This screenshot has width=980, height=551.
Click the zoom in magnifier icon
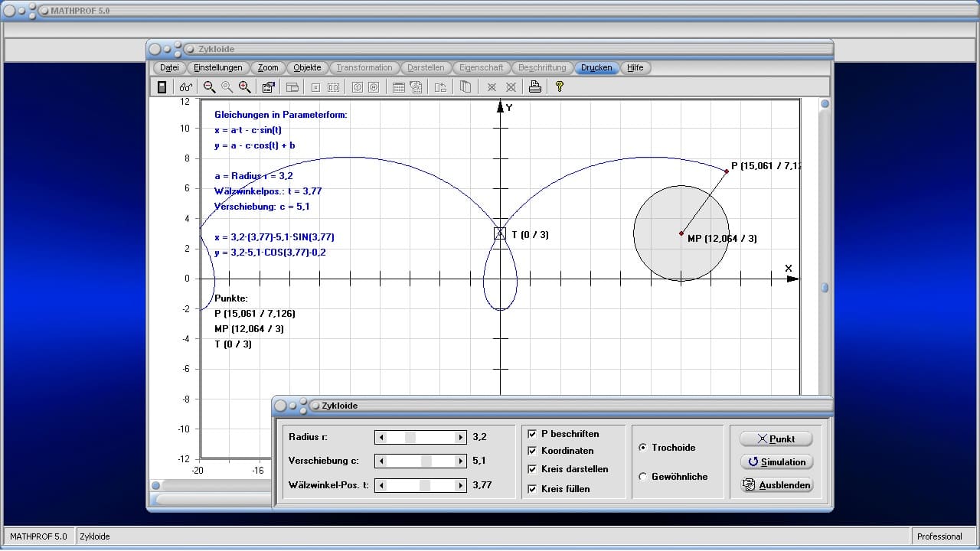(x=244, y=87)
